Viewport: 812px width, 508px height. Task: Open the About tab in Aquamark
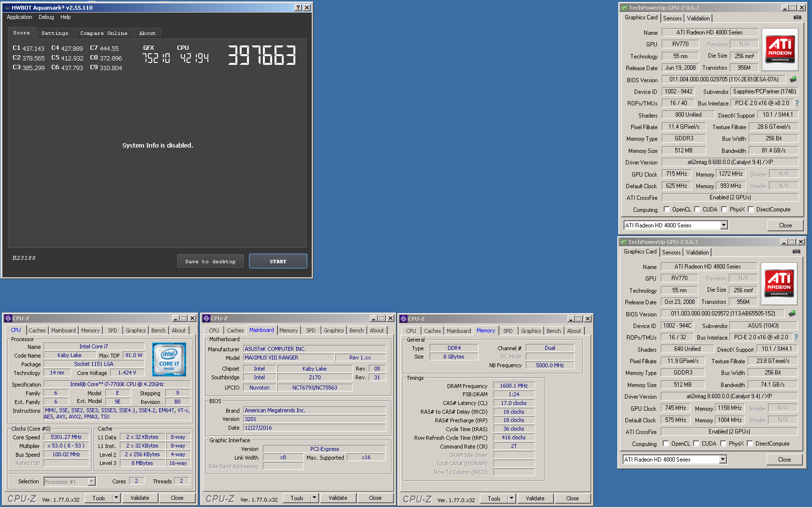[x=147, y=33]
